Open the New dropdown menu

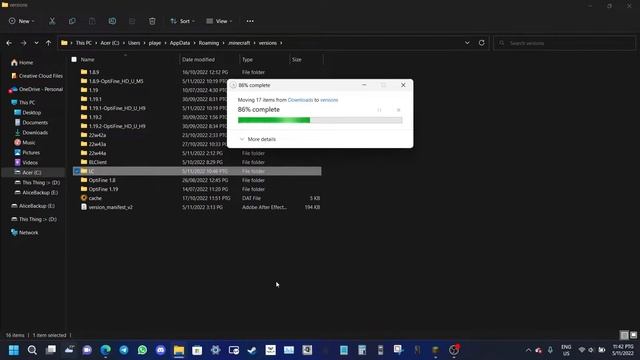point(22,21)
